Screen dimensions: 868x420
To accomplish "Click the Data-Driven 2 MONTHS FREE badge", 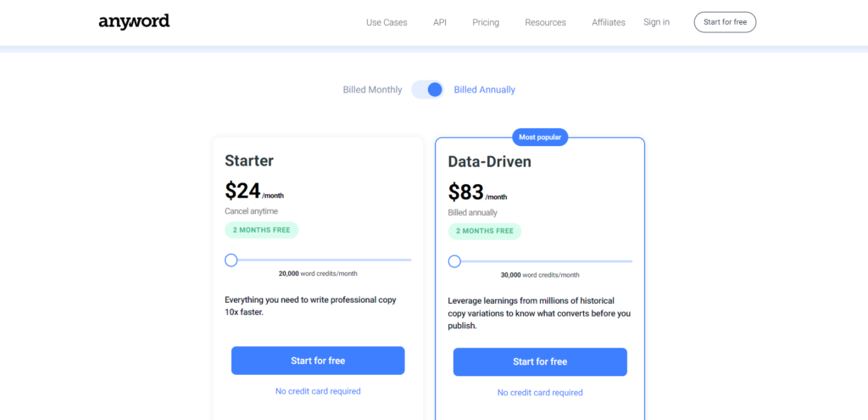I will tap(484, 231).
